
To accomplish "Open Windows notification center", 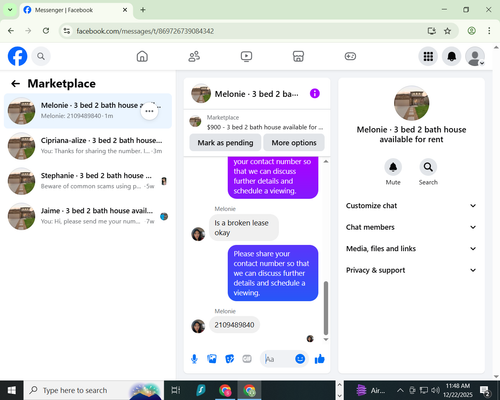I will coord(485,390).
